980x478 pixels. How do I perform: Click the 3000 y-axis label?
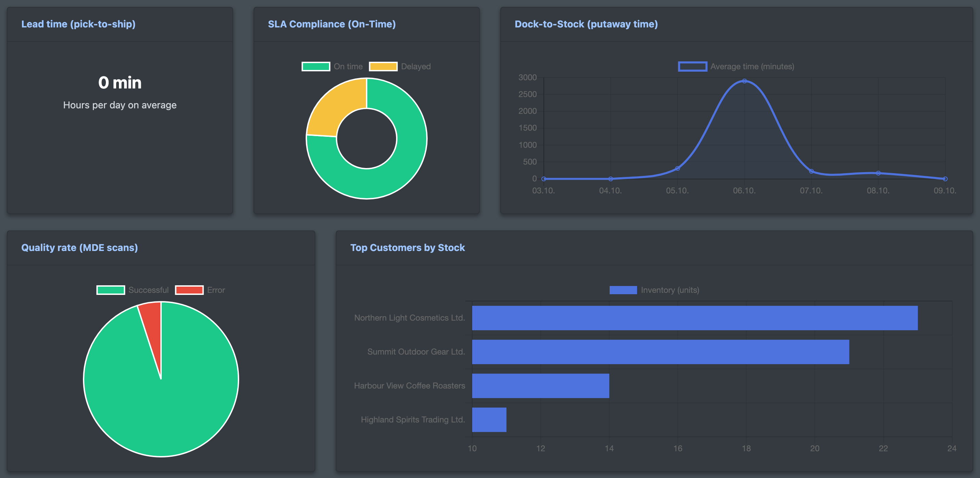[527, 77]
